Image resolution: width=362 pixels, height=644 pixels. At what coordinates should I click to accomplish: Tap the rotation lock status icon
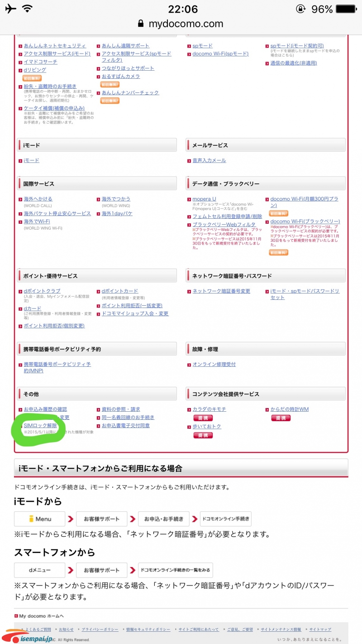[x=300, y=9]
